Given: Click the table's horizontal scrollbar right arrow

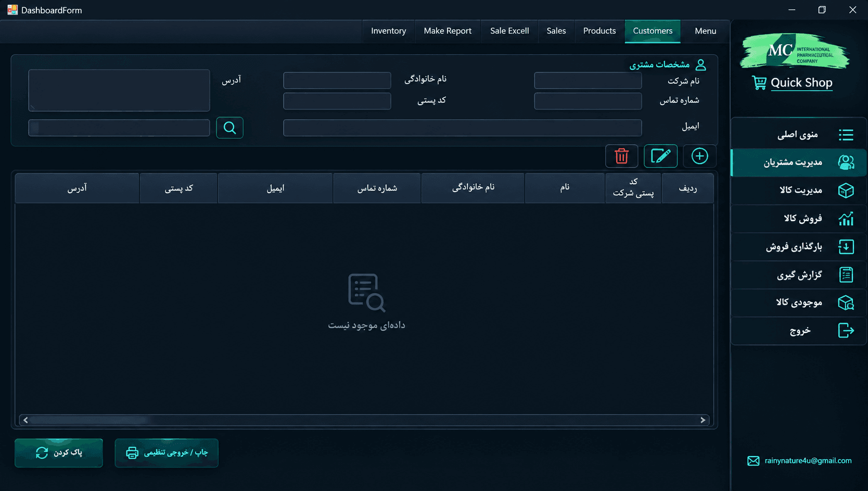Looking at the screenshot, I should pyautogui.click(x=703, y=420).
